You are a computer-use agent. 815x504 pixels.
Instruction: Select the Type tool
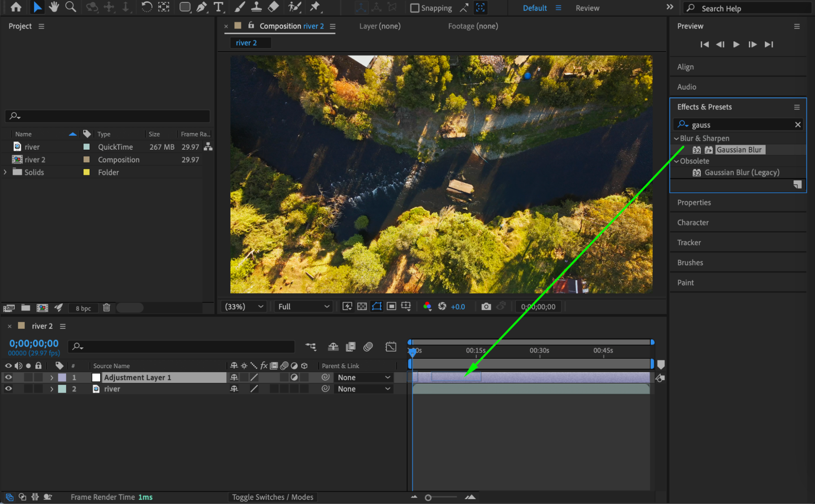(x=219, y=7)
